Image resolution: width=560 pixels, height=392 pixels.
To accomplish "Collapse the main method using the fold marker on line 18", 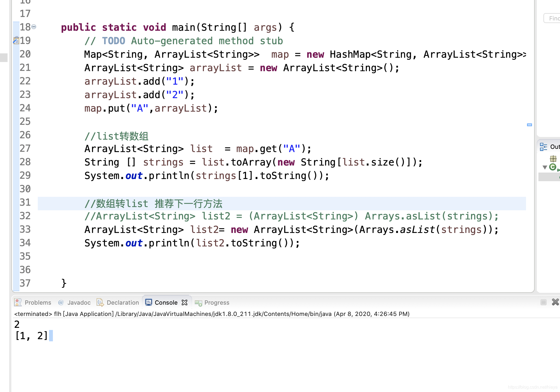I will pyautogui.click(x=33, y=27).
